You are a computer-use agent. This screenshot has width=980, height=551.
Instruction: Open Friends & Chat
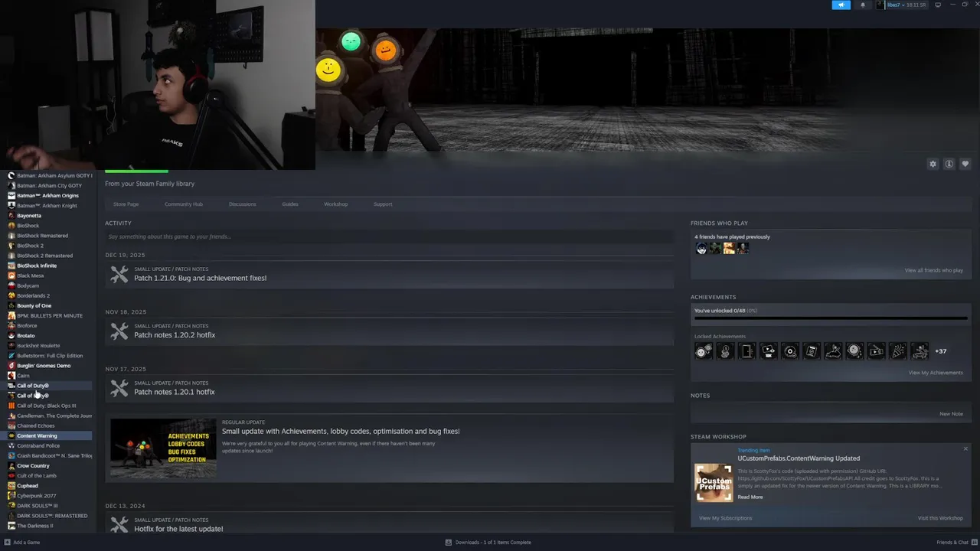[955, 543]
